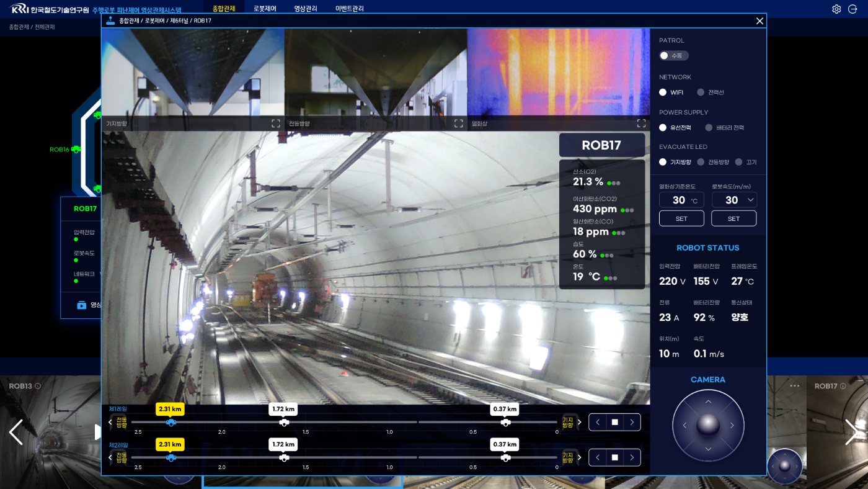Close the ROB17 robot control popup
The height and width of the screenshot is (489, 868).
pos(759,21)
